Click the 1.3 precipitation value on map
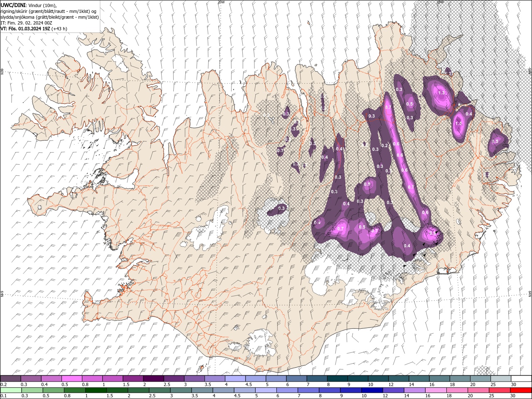532x399 pixels. click(441, 93)
